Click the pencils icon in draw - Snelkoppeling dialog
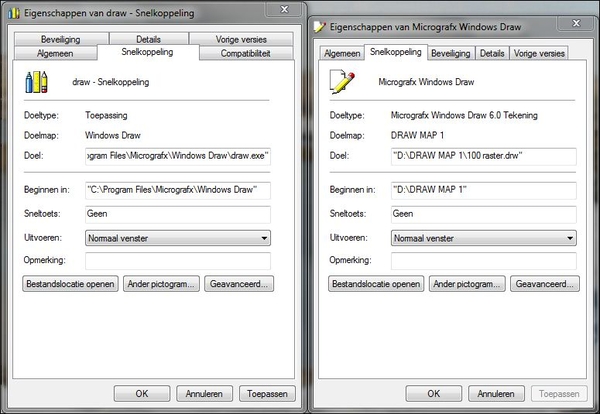 pos(36,82)
